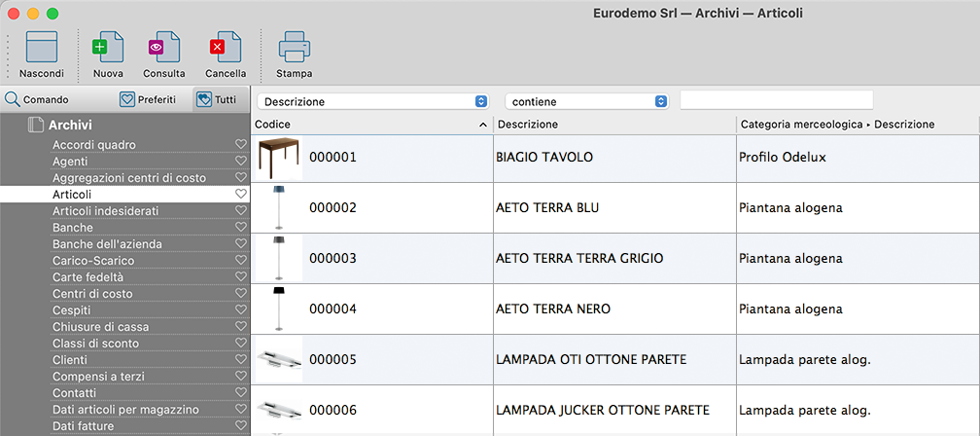The image size is (980, 436).
Task: Open Agenti in the archive list
Action: click(70, 162)
